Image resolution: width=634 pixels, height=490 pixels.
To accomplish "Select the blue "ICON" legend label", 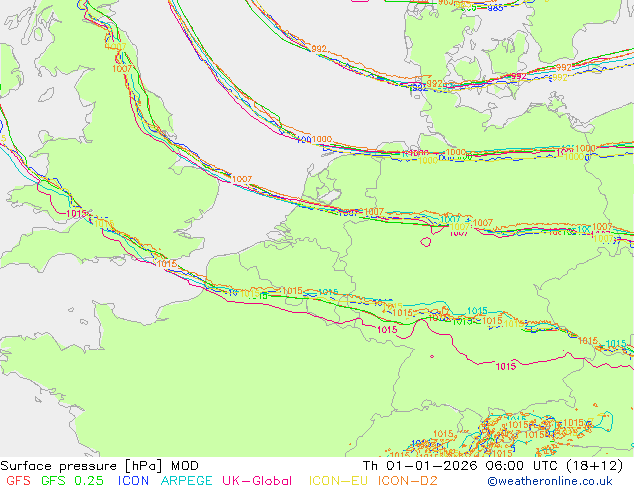I will (133, 481).
